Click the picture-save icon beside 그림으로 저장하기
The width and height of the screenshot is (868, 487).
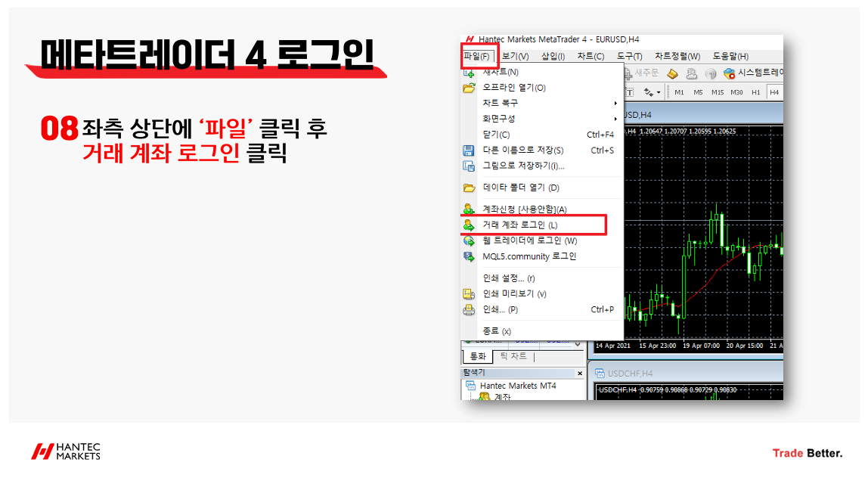468,166
